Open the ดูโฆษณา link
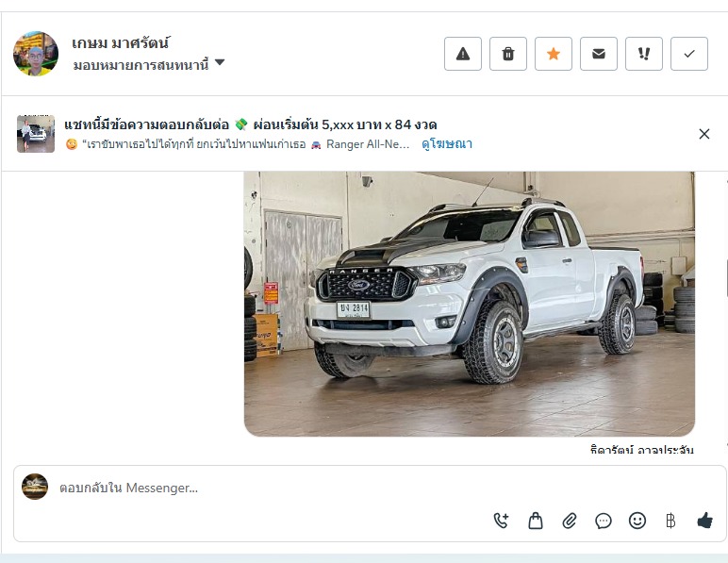This screenshot has width=728, height=563. pos(447,144)
